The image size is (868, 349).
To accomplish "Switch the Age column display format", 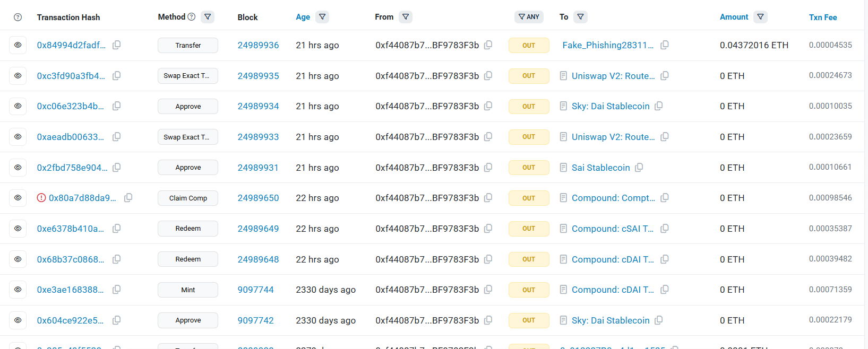I will point(303,17).
